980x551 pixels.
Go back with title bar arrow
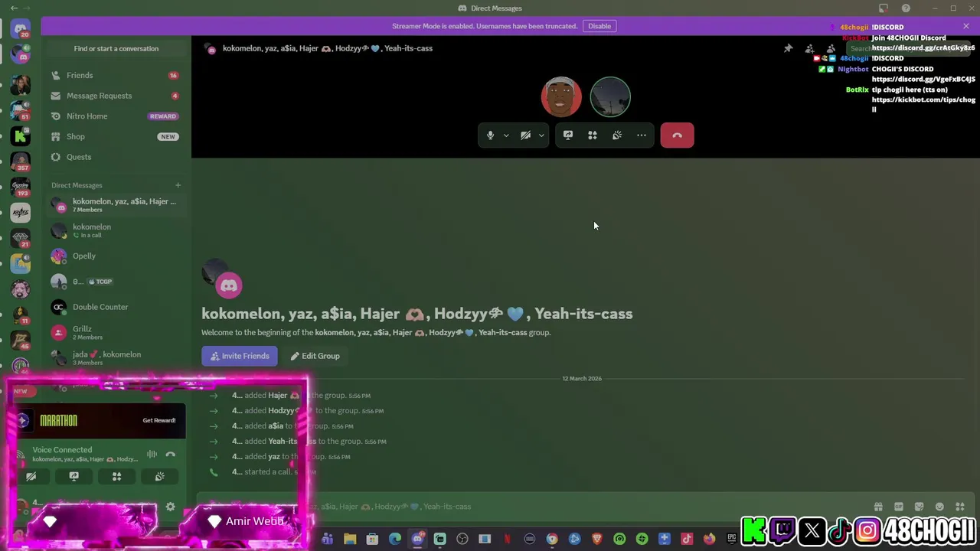point(14,8)
